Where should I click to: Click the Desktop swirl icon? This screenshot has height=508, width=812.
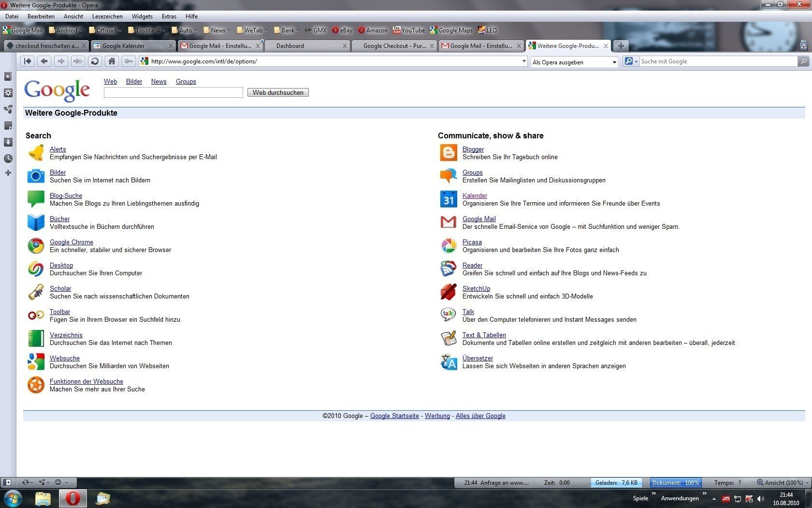[x=36, y=269]
